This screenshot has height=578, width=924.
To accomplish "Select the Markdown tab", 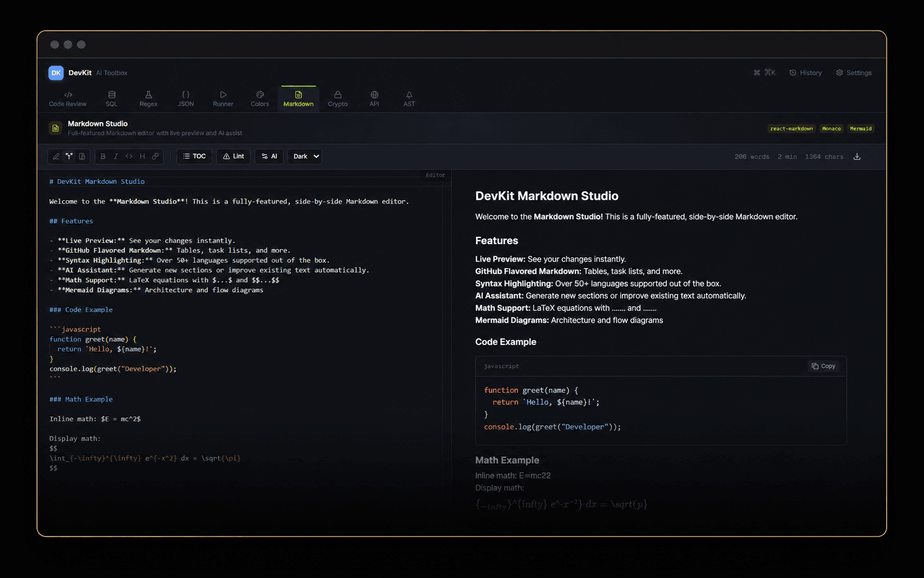I will coord(298,99).
